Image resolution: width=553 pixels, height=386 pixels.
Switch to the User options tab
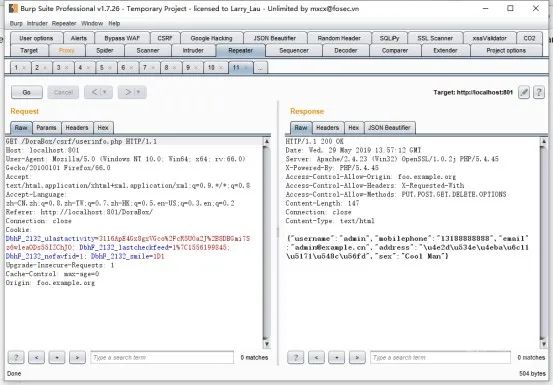36,38
